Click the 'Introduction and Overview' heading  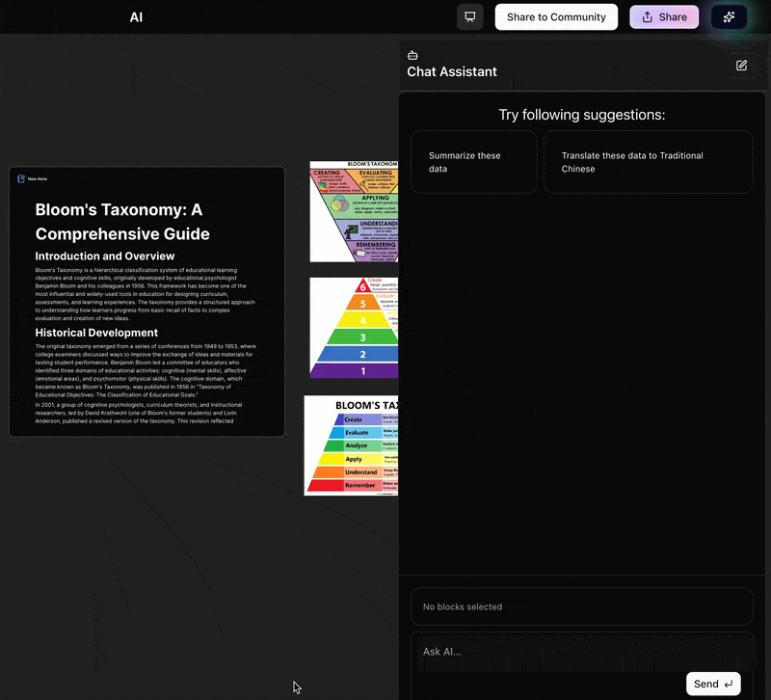coord(105,256)
